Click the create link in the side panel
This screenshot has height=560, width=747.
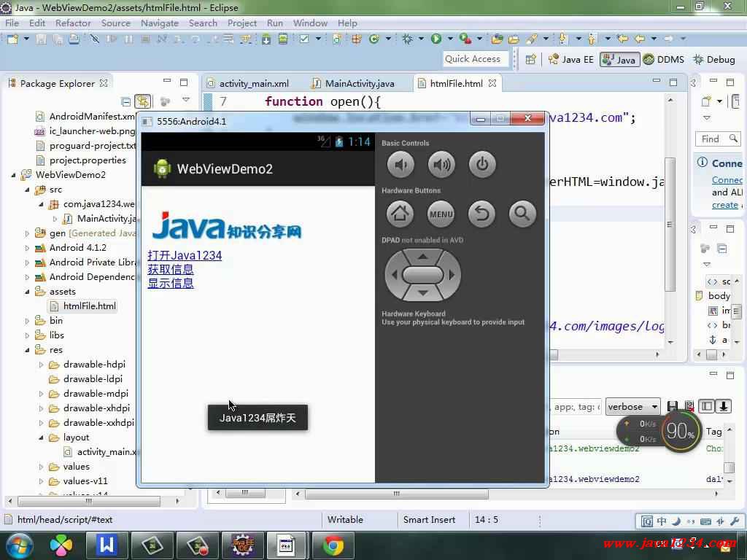(724, 205)
